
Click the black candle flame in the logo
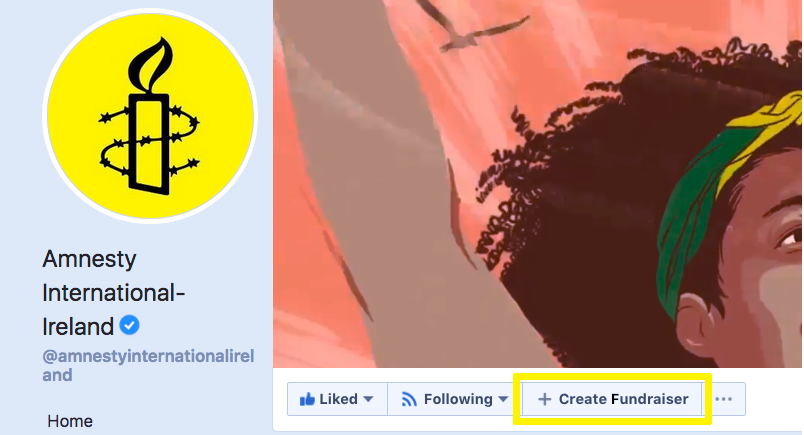tap(150, 64)
